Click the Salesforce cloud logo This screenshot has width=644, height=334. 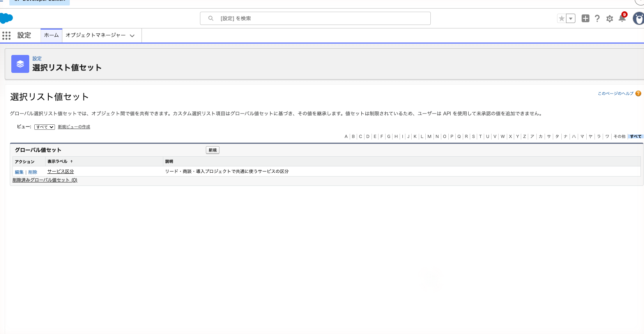click(x=6, y=18)
